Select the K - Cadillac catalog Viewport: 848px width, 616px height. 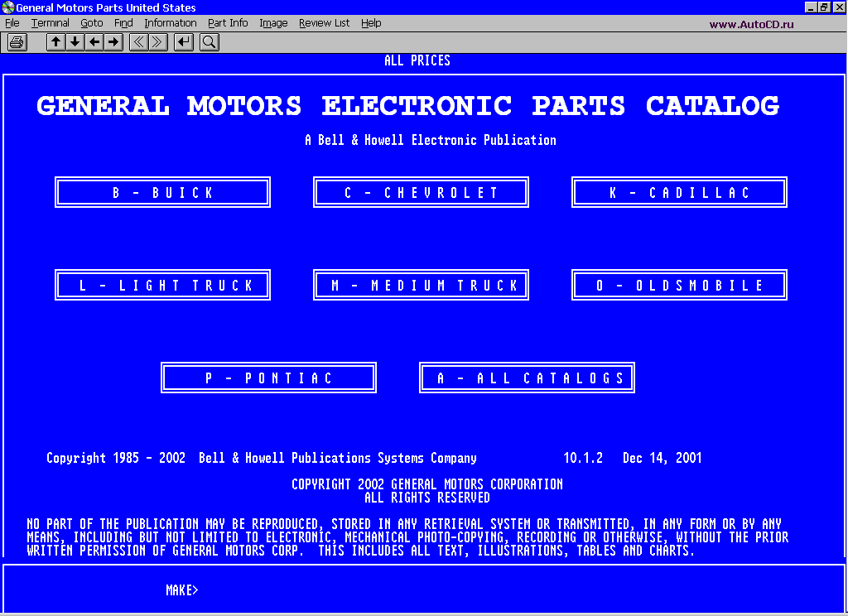[x=680, y=193]
